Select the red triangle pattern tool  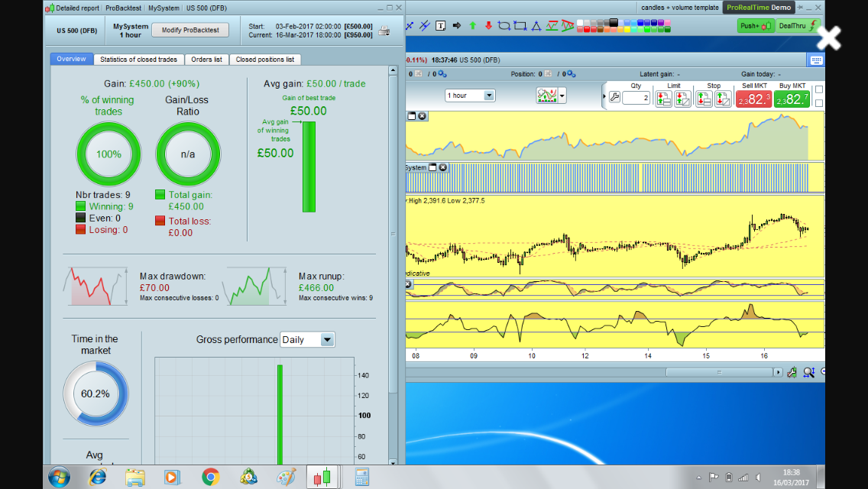tap(568, 25)
